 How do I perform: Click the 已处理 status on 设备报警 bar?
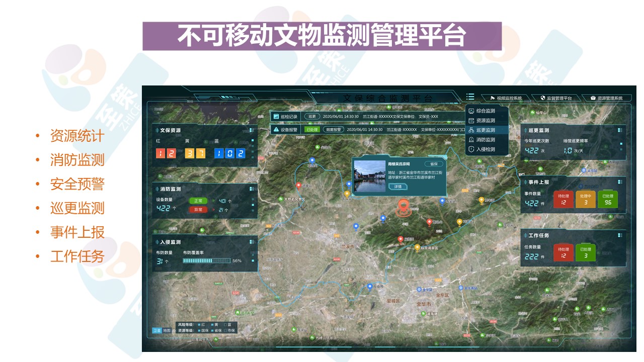[312, 128]
